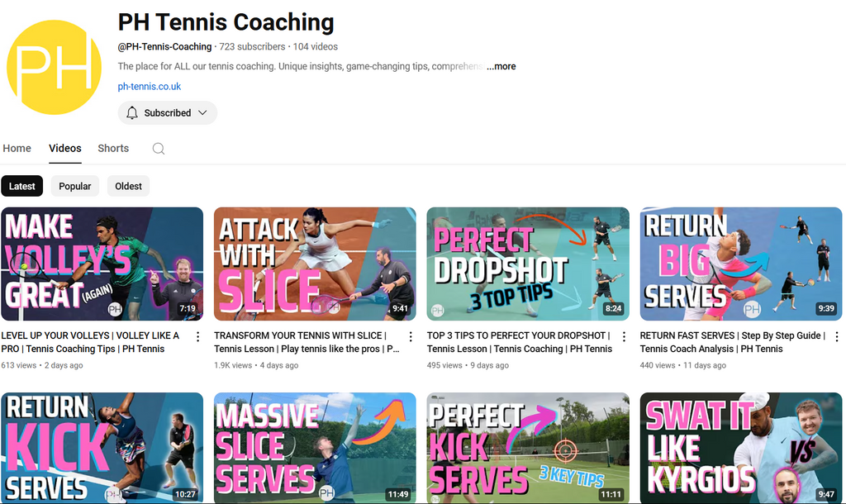This screenshot has height=504, width=846.
Task: Open three-dot menu for Perfect Your Dropshot video
Action: (x=624, y=337)
